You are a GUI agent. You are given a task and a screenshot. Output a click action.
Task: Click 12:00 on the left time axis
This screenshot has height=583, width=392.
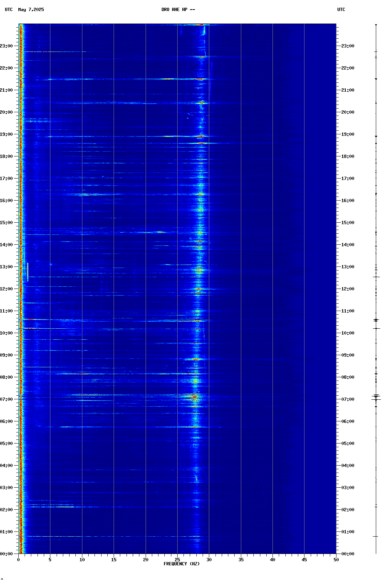tap(6, 289)
